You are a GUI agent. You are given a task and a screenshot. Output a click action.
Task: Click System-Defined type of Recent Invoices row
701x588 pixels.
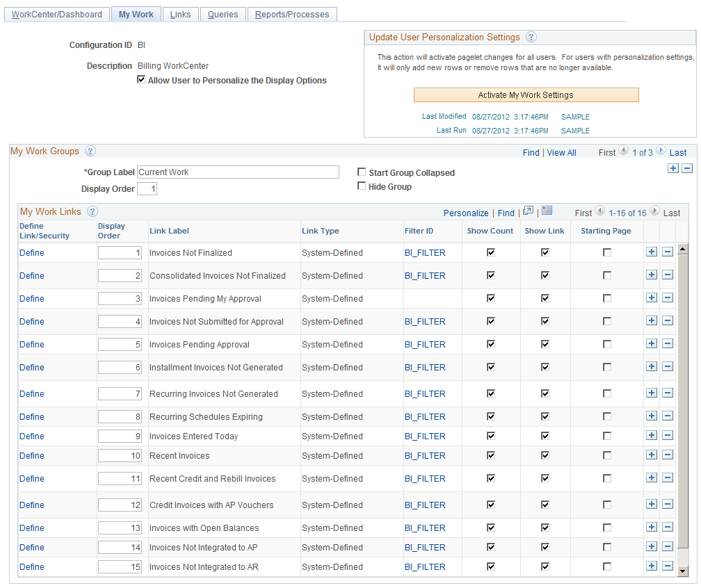pyautogui.click(x=332, y=456)
